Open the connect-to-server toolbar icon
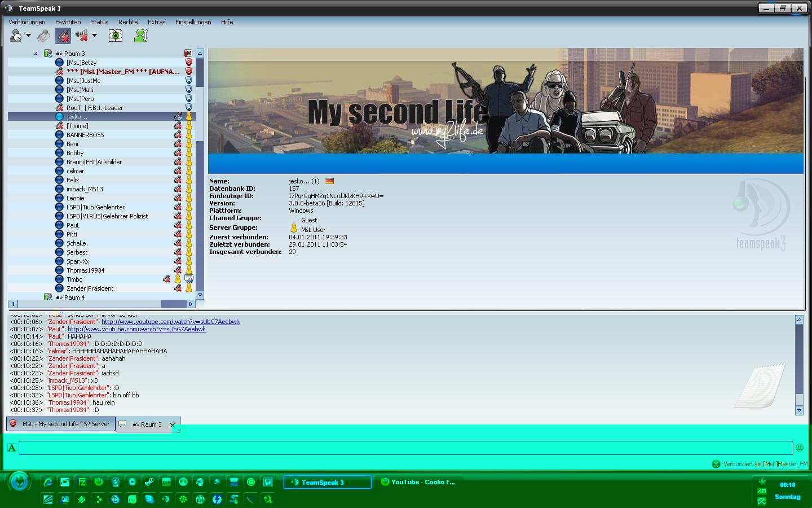Image resolution: width=812 pixels, height=508 pixels. coord(16,36)
